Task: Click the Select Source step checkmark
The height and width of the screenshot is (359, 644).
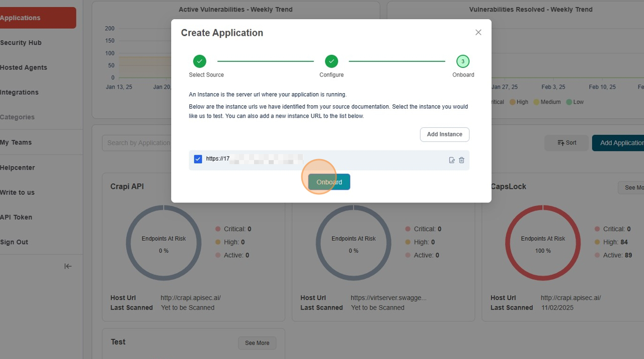Action: coord(200,61)
